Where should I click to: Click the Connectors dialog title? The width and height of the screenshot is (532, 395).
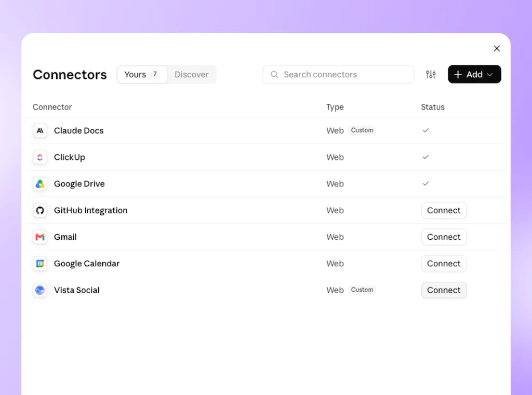[70, 75]
